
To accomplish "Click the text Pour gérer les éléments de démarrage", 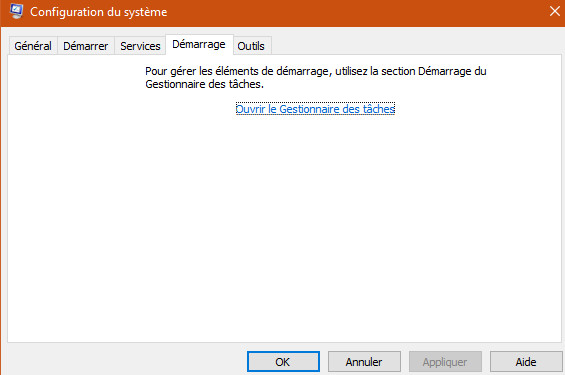I will [237, 71].
